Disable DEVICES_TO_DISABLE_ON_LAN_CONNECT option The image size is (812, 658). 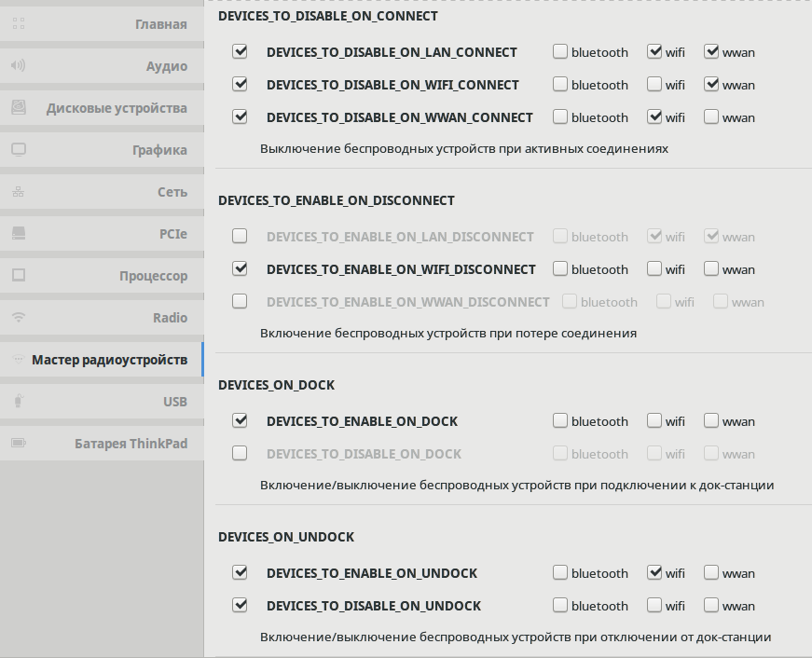point(240,52)
